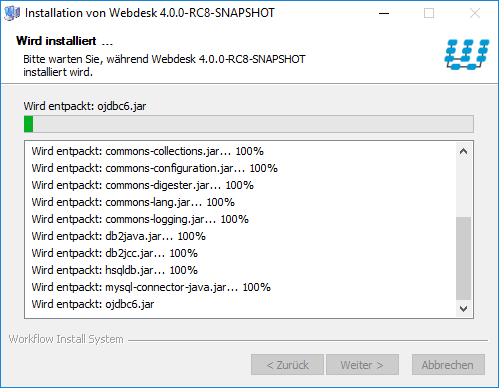Click the Abbrechen button

448,365
